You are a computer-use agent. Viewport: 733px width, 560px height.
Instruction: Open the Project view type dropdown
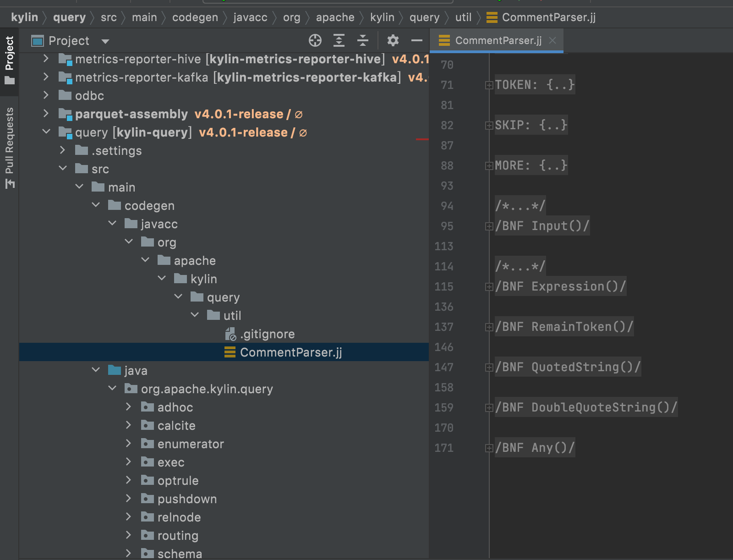[105, 41]
